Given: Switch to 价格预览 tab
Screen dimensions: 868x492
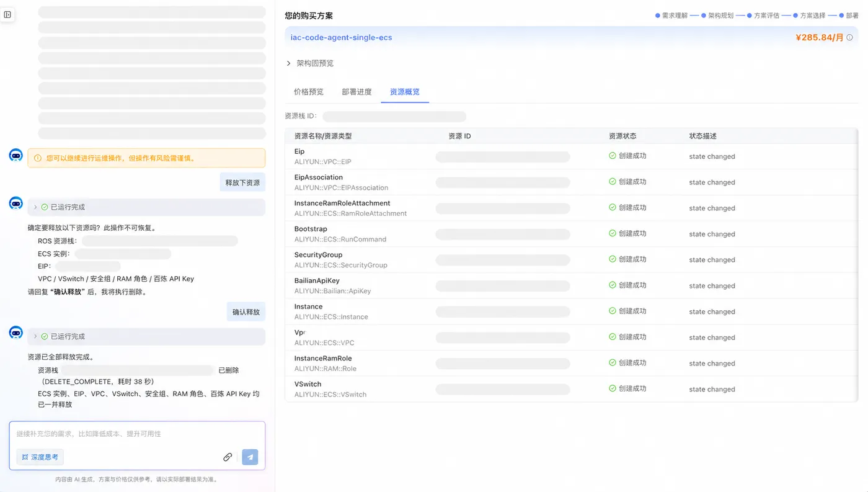Looking at the screenshot, I should click(309, 92).
